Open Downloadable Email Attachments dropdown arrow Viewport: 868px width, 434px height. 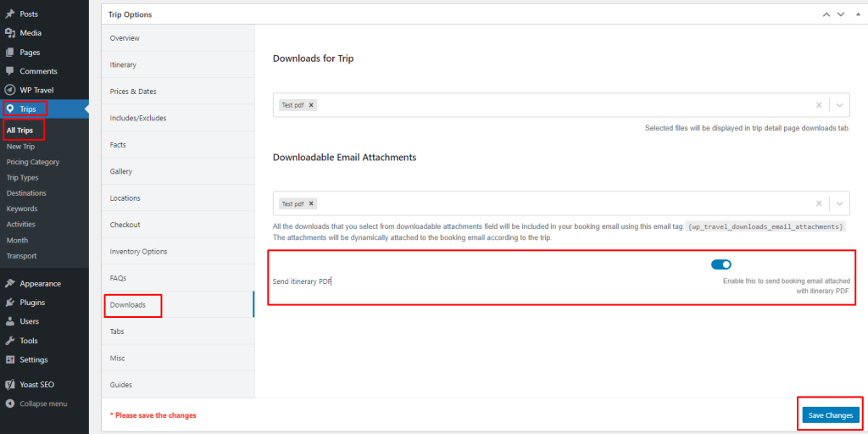tap(839, 203)
